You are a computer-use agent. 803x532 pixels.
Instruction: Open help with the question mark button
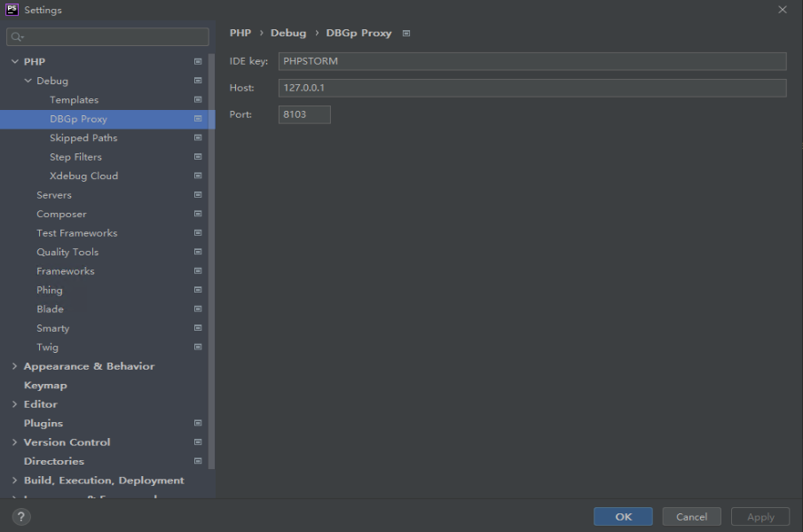(21, 517)
